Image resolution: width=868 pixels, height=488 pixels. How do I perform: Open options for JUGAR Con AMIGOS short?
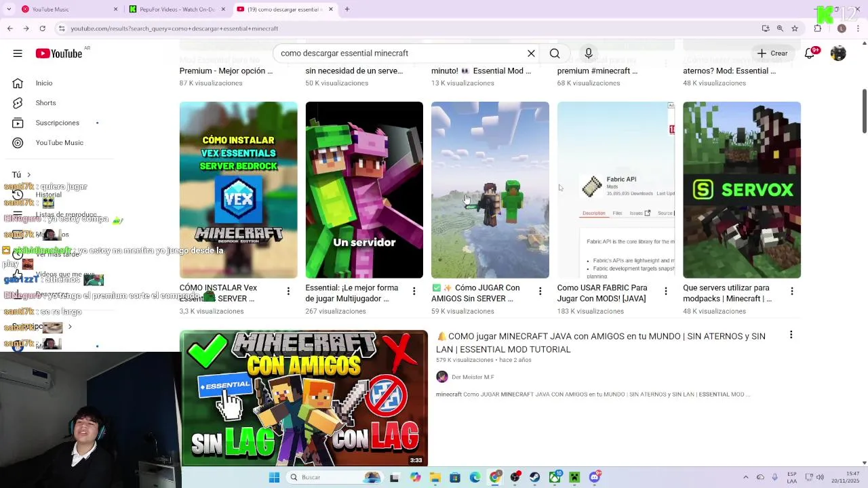point(540,291)
